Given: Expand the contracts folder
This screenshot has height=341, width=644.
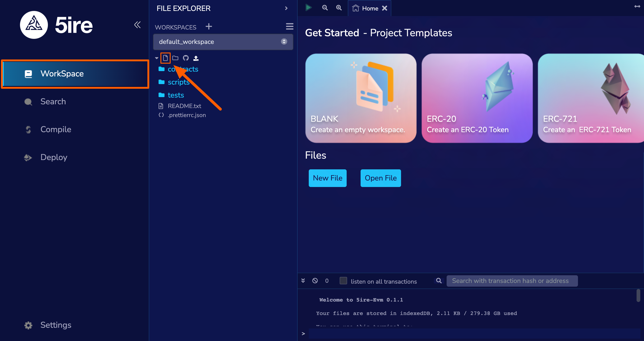Looking at the screenshot, I should click(178, 69).
